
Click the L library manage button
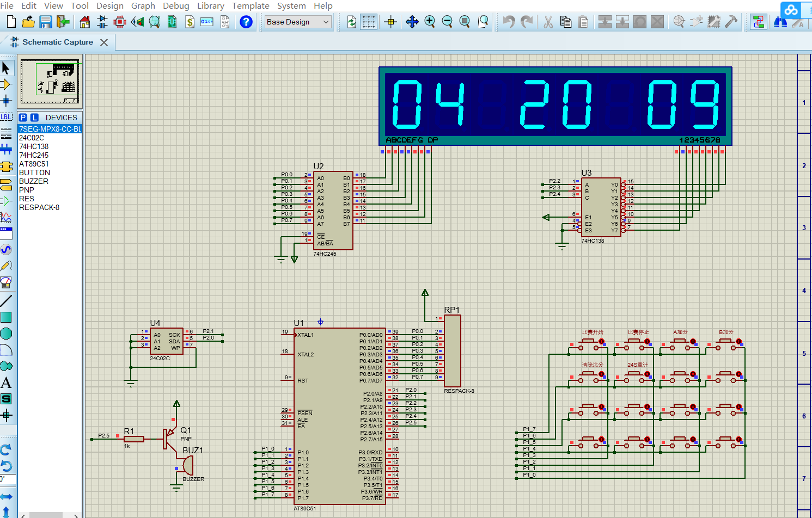pyautogui.click(x=34, y=118)
